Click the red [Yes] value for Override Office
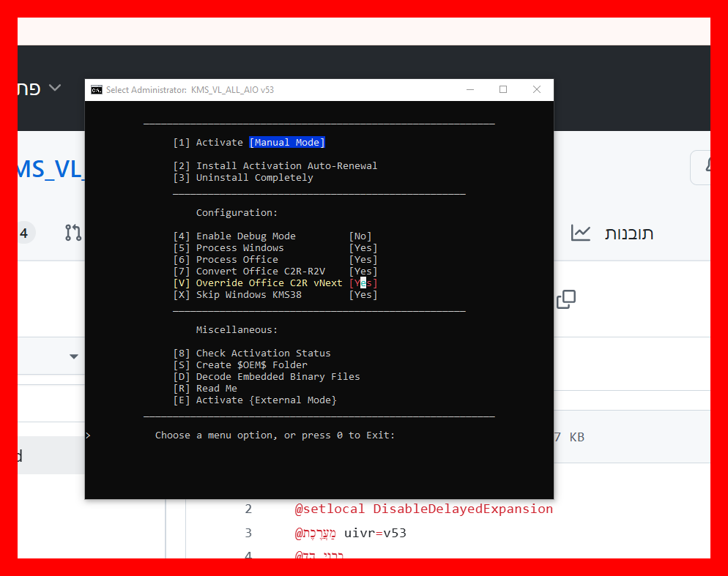 [363, 283]
